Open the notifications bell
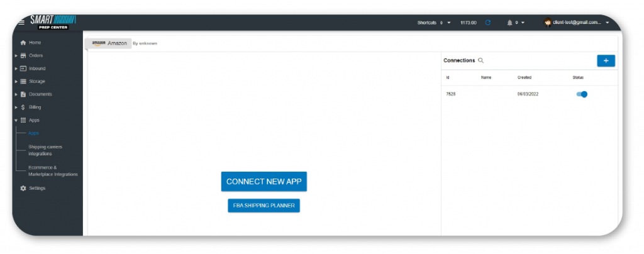The image size is (644, 254). point(509,23)
